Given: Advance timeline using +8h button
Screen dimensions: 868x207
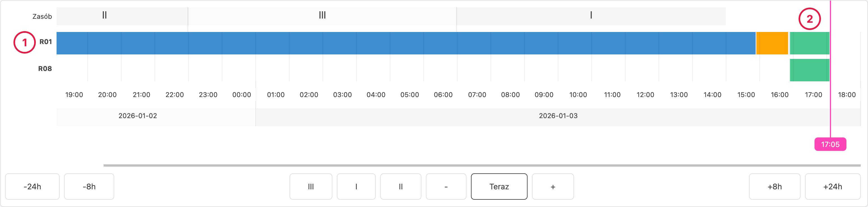Looking at the screenshot, I should [774, 187].
